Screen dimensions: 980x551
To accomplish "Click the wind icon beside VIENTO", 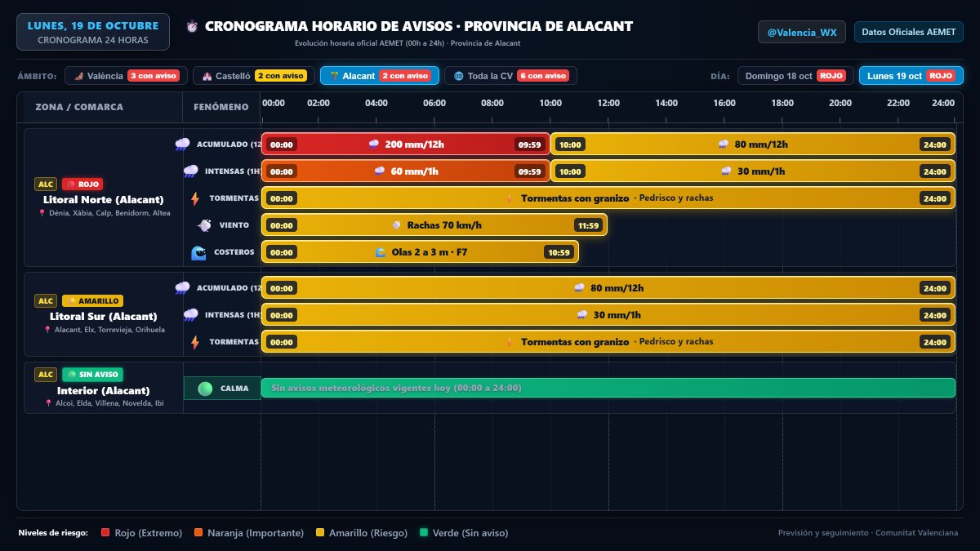I will [204, 225].
